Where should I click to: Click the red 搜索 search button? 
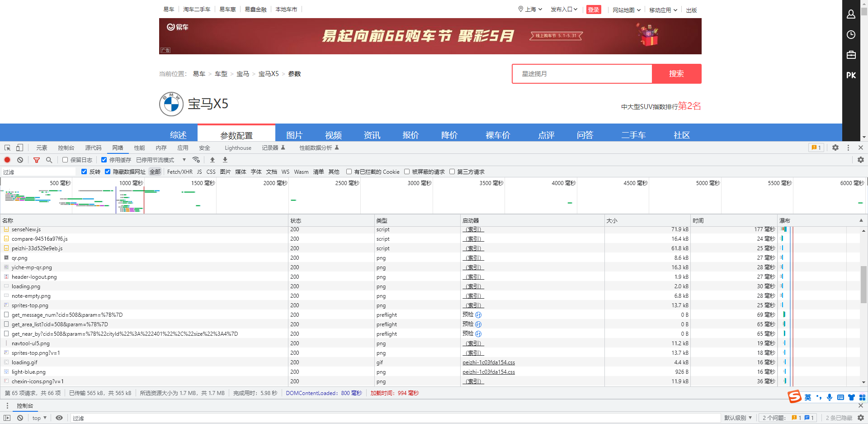676,74
